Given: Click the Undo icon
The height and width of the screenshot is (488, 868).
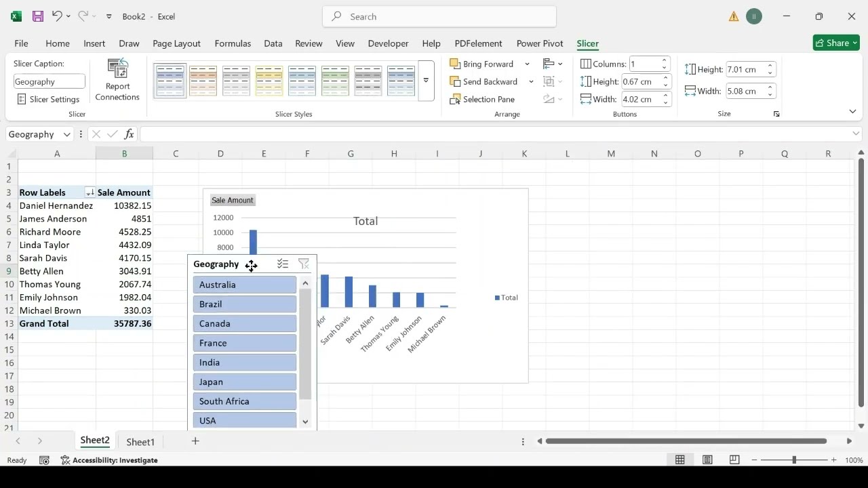Looking at the screenshot, I should pyautogui.click(x=57, y=16).
